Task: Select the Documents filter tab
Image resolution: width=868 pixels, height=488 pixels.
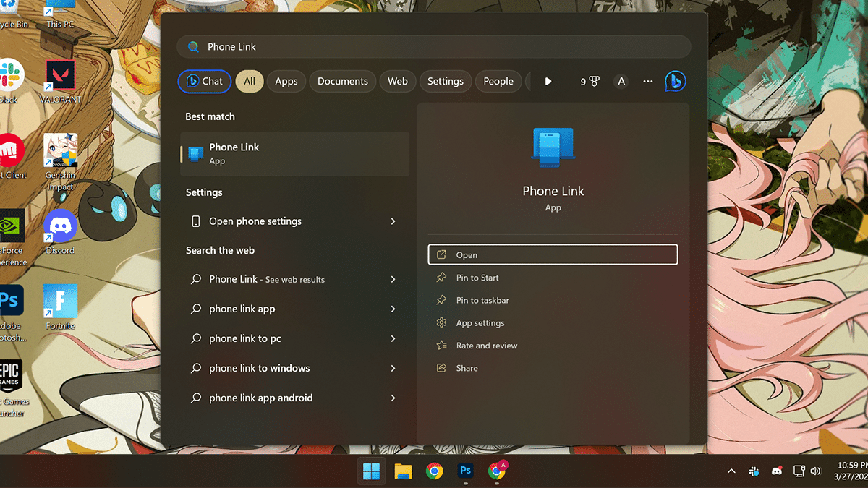Action: pyautogui.click(x=343, y=82)
